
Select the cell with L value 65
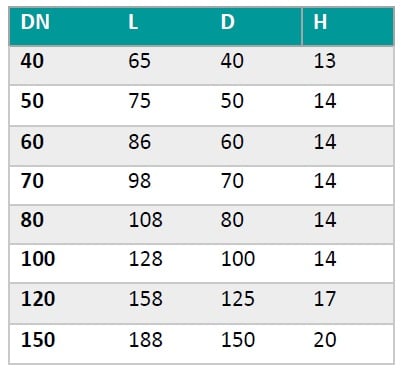[140, 61]
